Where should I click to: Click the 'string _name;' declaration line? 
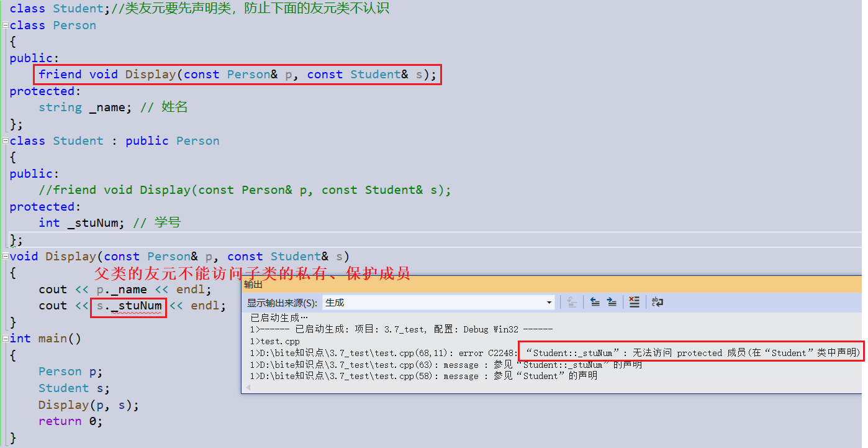click(x=113, y=107)
